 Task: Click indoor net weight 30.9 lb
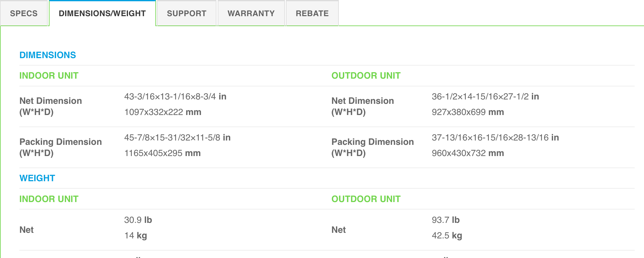point(138,220)
